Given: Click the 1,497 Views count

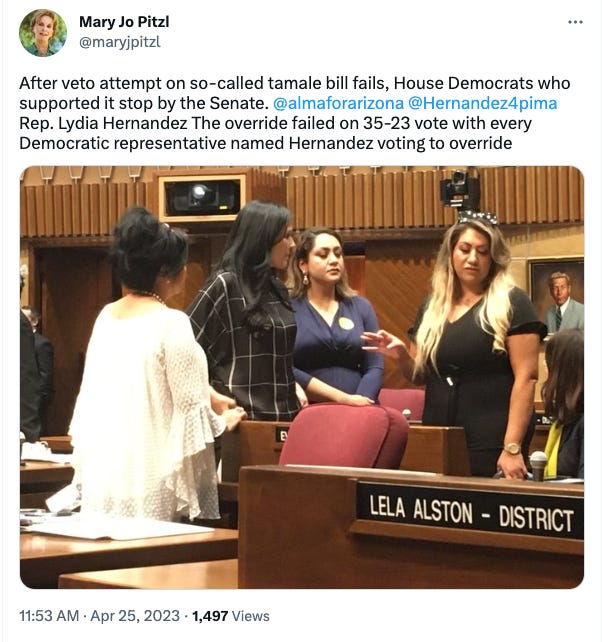Looking at the screenshot, I should click(231, 616).
